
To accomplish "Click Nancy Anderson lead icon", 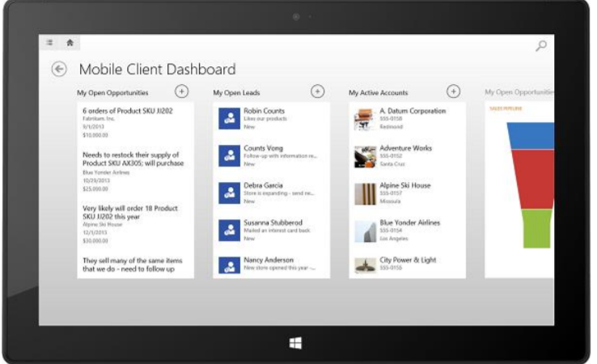I will tap(229, 265).
